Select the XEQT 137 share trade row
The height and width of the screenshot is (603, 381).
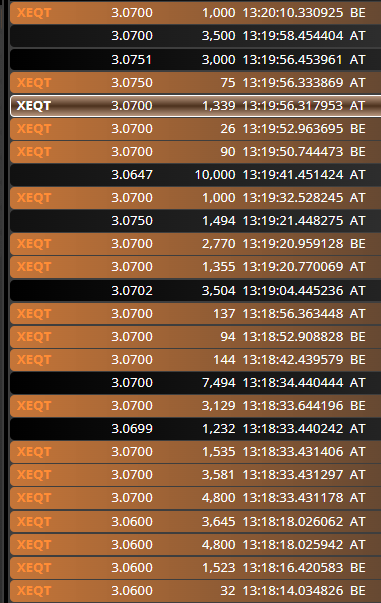pos(195,314)
